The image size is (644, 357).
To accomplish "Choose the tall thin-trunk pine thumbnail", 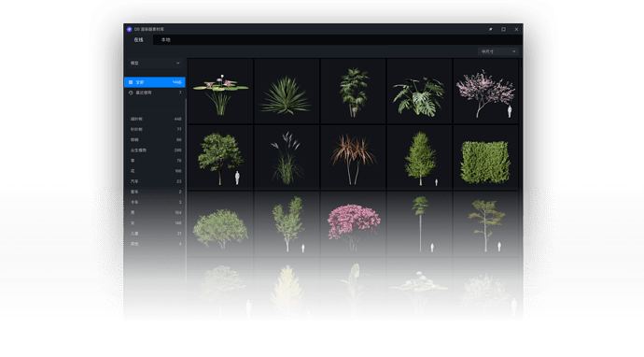I will tap(419, 224).
